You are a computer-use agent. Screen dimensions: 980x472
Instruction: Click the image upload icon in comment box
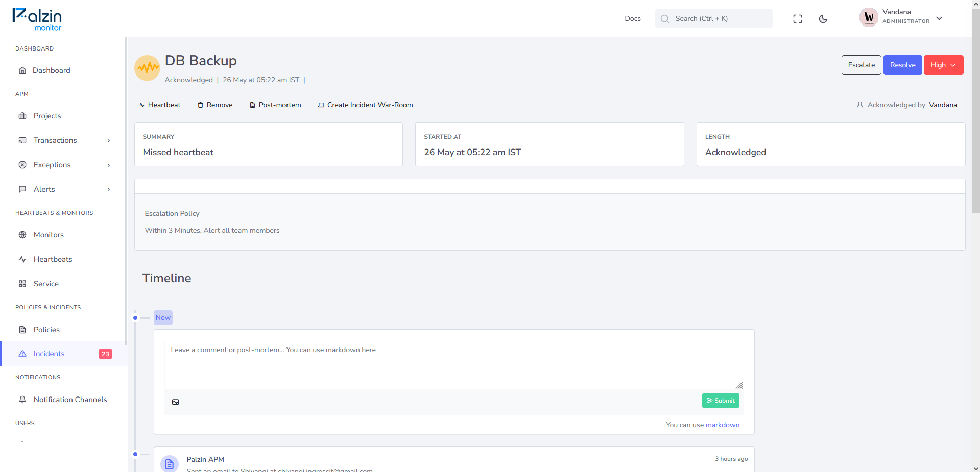[x=176, y=402]
